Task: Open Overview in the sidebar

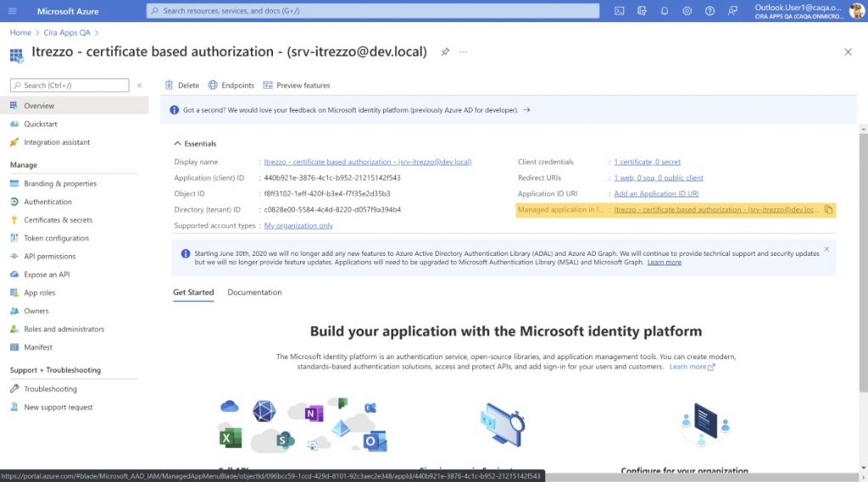Action: click(75, 106)
